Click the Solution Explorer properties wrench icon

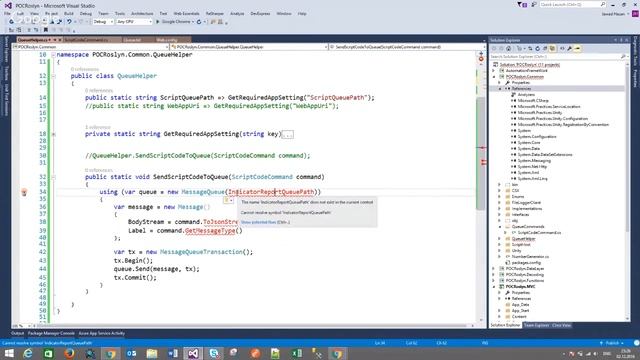click(x=570, y=49)
